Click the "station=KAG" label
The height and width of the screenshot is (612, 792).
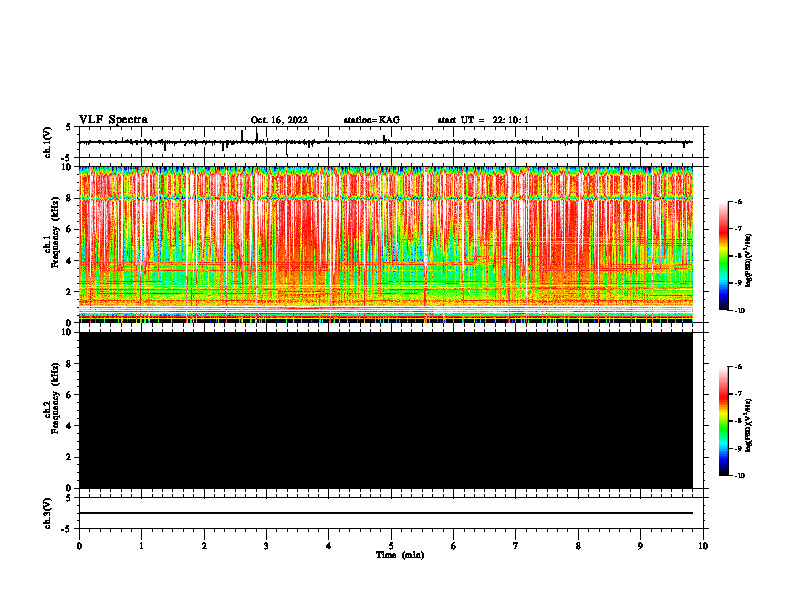pos(371,120)
